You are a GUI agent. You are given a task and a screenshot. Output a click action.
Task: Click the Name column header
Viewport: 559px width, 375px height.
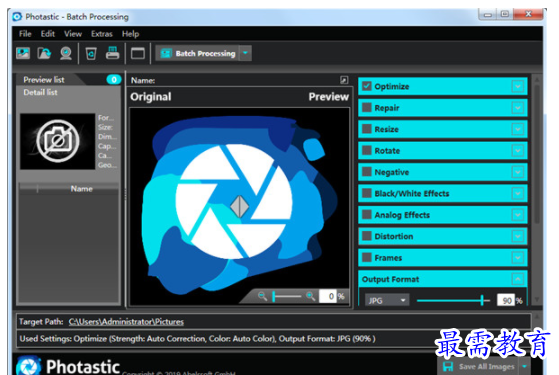point(81,189)
